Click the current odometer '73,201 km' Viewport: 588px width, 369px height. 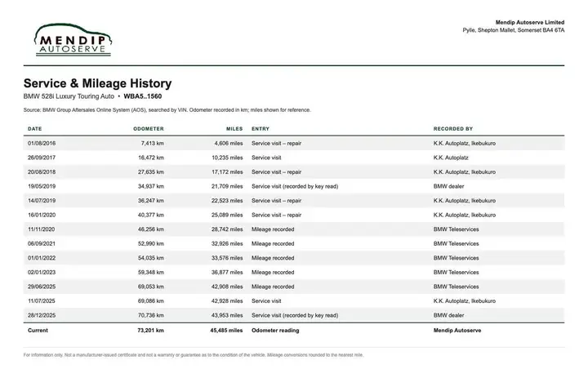tap(151, 331)
